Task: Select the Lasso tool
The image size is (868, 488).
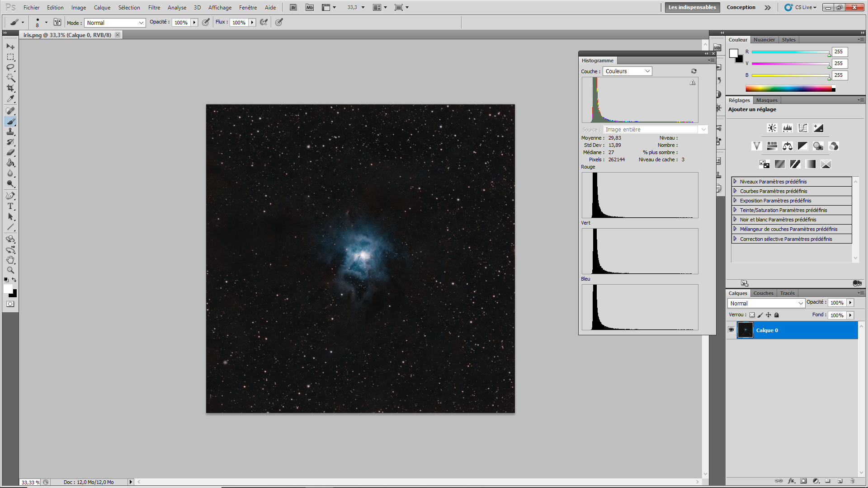Action: tap(10, 67)
